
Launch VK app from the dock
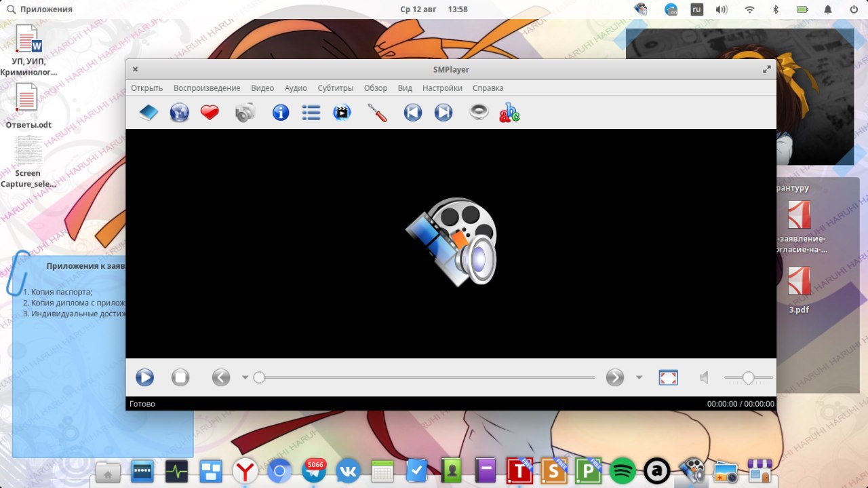pyautogui.click(x=349, y=470)
